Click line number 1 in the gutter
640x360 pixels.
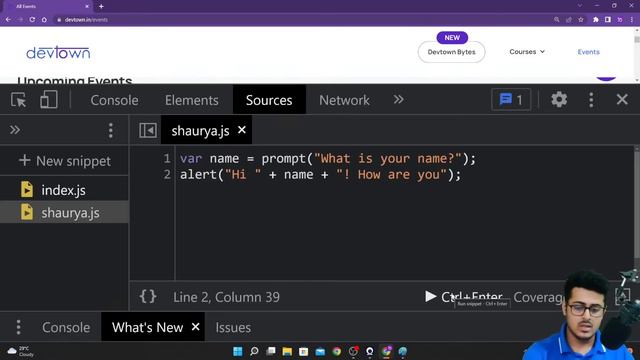click(x=167, y=158)
